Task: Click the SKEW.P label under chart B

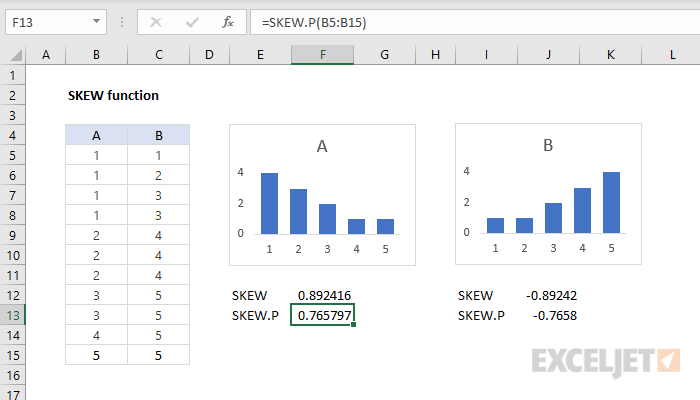Action: tap(481, 316)
